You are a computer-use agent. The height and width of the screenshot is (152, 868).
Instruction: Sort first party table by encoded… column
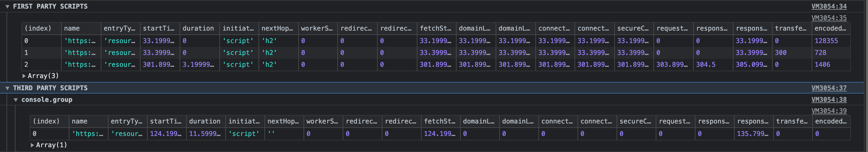pyautogui.click(x=831, y=28)
